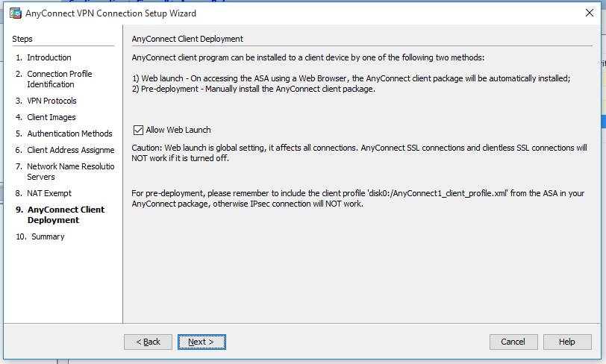Toggle the Allow Web Launch checkbox
606x364 pixels.
[137, 130]
